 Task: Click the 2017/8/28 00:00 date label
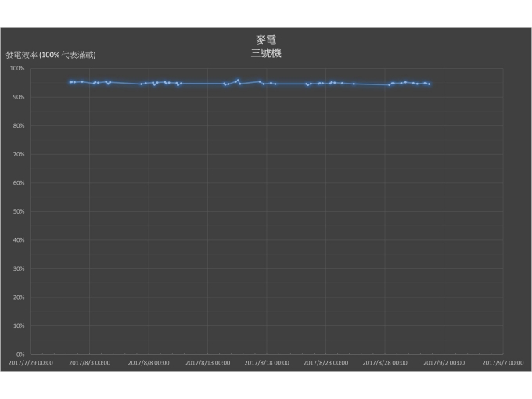point(385,363)
